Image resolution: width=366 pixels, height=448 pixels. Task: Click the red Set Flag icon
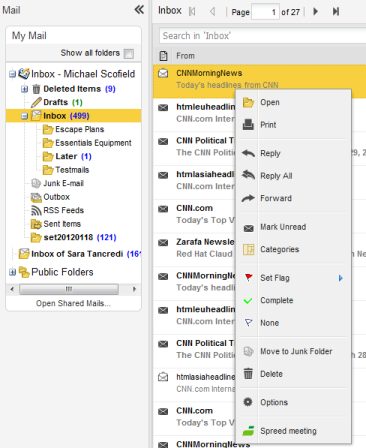pyautogui.click(x=248, y=277)
